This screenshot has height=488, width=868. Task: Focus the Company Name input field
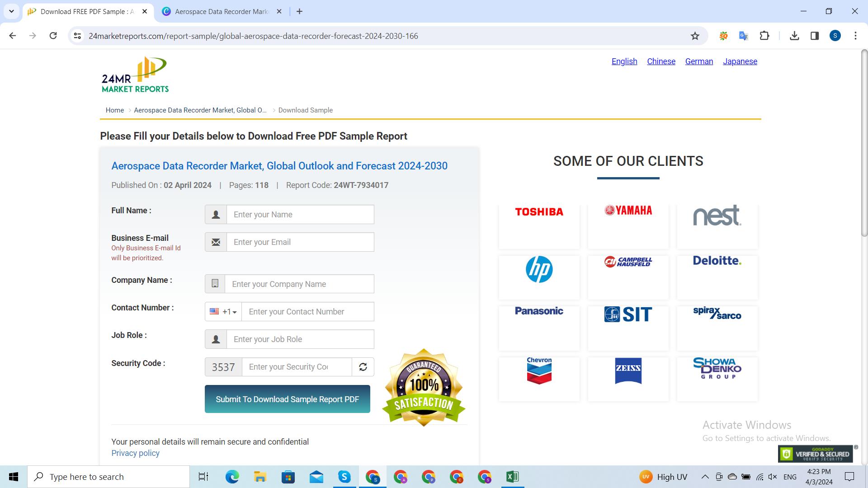point(299,284)
